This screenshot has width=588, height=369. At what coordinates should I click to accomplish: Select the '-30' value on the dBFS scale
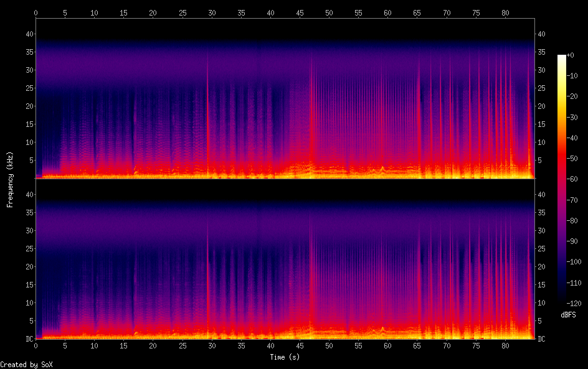pos(572,117)
